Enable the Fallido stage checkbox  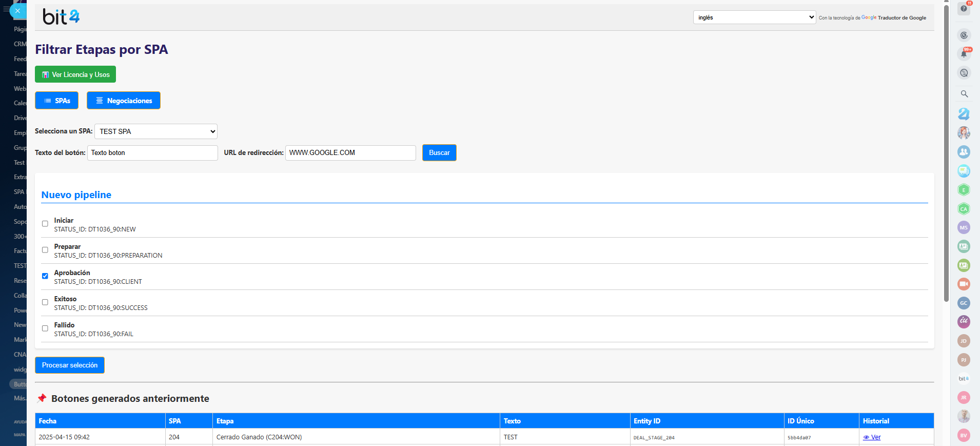(x=45, y=328)
